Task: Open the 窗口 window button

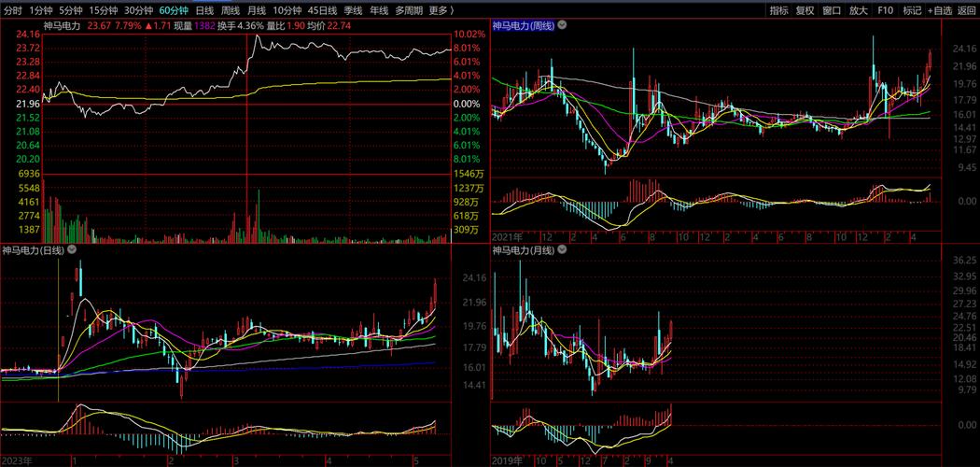Action: pos(832,10)
